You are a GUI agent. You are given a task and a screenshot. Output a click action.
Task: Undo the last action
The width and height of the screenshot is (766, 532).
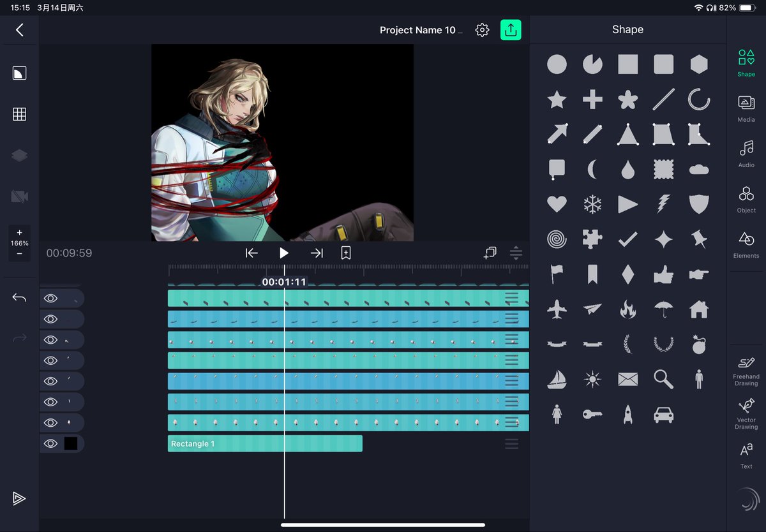pos(20,298)
